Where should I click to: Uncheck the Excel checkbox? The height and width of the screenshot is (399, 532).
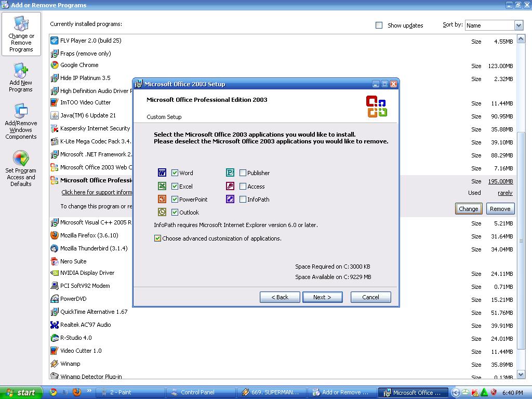(175, 186)
